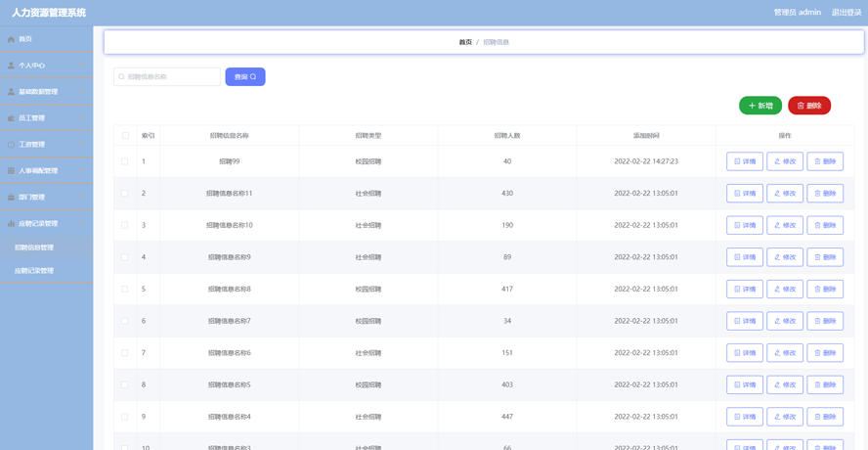
Task: Click row 删除 for 招聘信息名称4
Action: (825, 417)
